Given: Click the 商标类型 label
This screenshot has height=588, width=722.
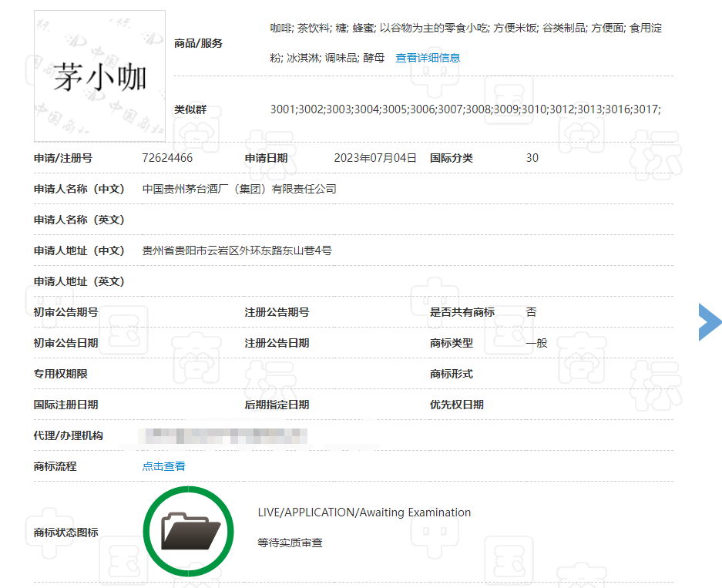Looking at the screenshot, I should point(452,343).
